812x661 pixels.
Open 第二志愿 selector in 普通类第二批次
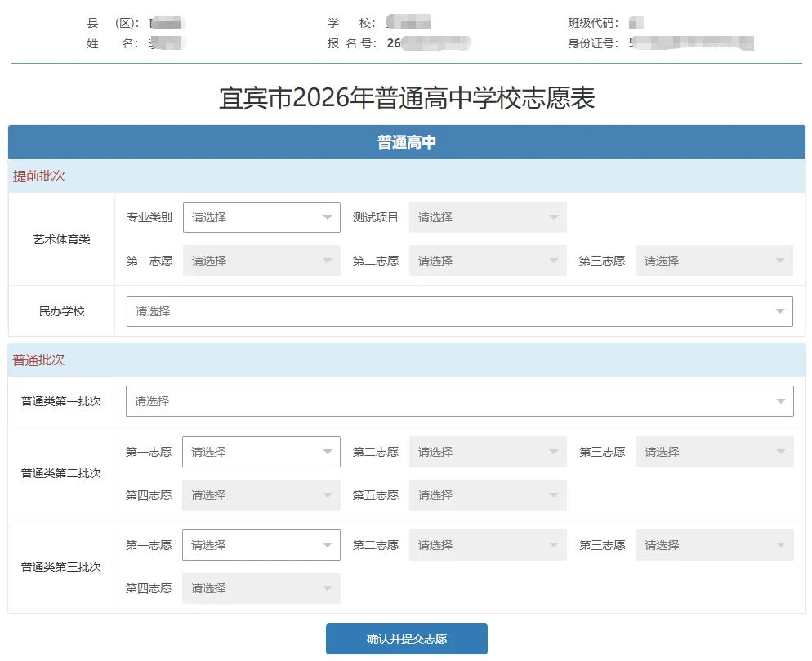click(x=487, y=451)
